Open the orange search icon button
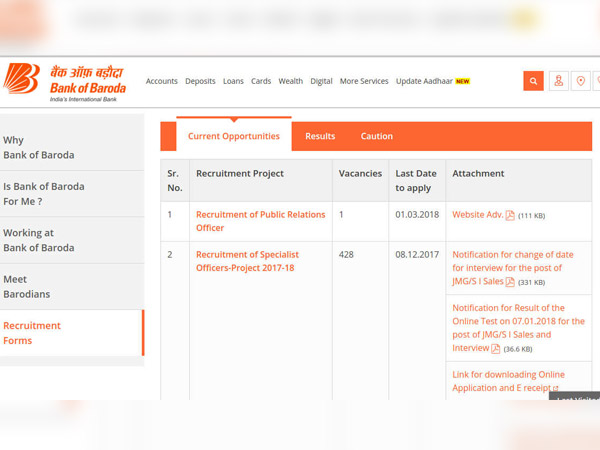Viewport: 600px width, 450px height. click(x=533, y=81)
